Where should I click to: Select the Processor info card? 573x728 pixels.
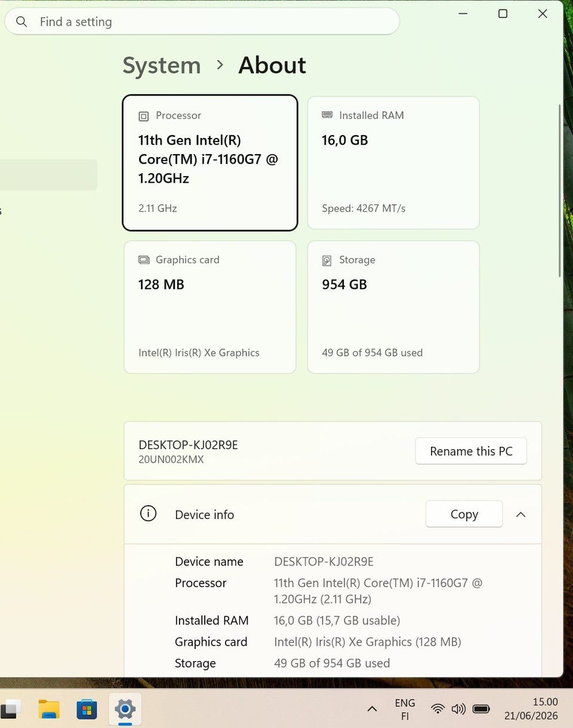[210, 162]
